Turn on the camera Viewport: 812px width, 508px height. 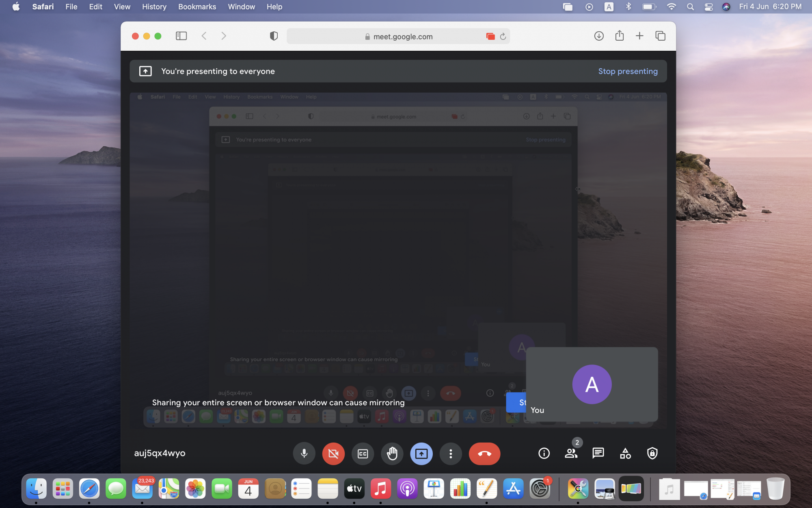pos(333,453)
